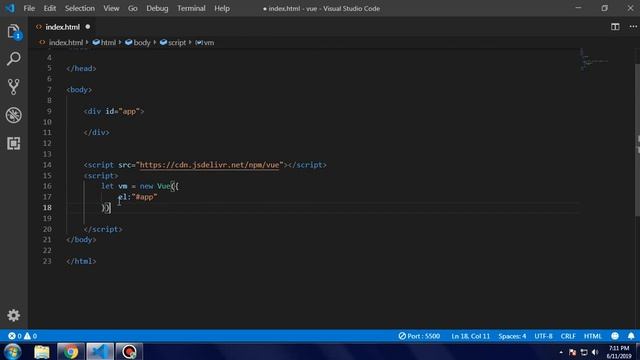
Task: Open the Search view in activity bar
Action: point(13,59)
